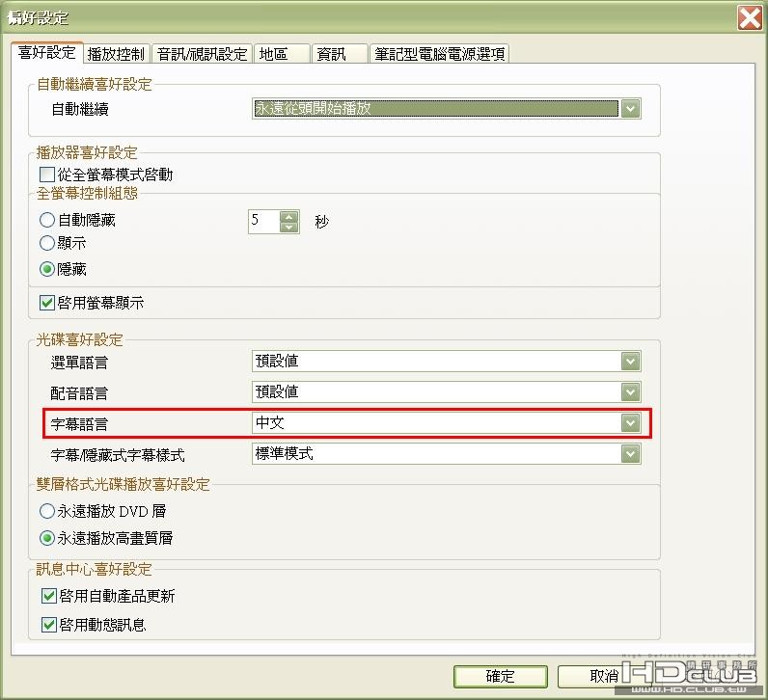Select the 隱藏 radio button
The width and height of the screenshot is (768, 700).
[47, 269]
